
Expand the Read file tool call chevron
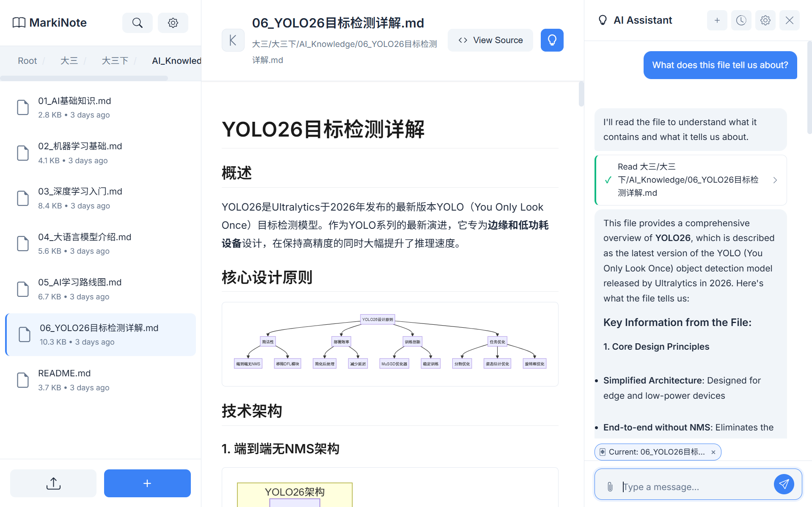click(775, 180)
